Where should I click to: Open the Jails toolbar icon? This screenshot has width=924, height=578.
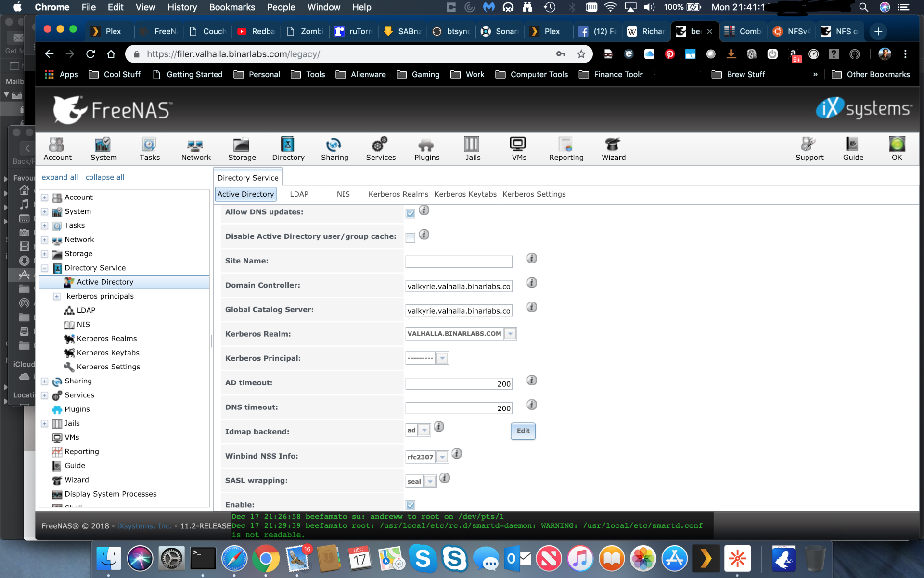[x=473, y=149]
